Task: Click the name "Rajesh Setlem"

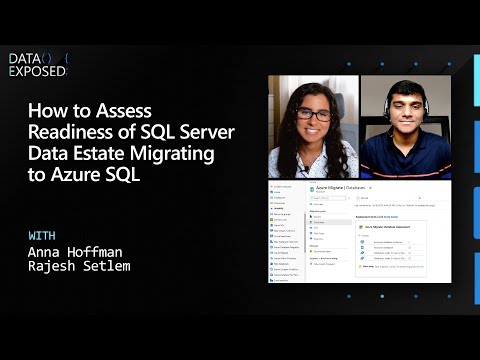Action: 79,266
